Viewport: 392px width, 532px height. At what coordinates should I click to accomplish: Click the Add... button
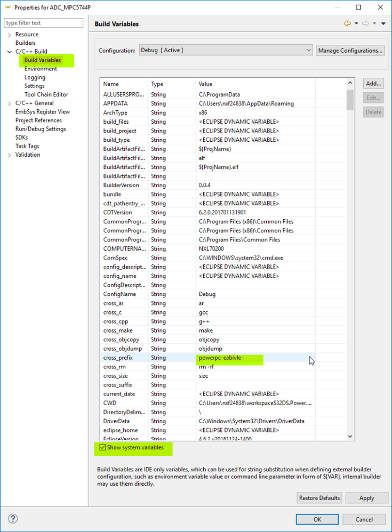(x=373, y=84)
